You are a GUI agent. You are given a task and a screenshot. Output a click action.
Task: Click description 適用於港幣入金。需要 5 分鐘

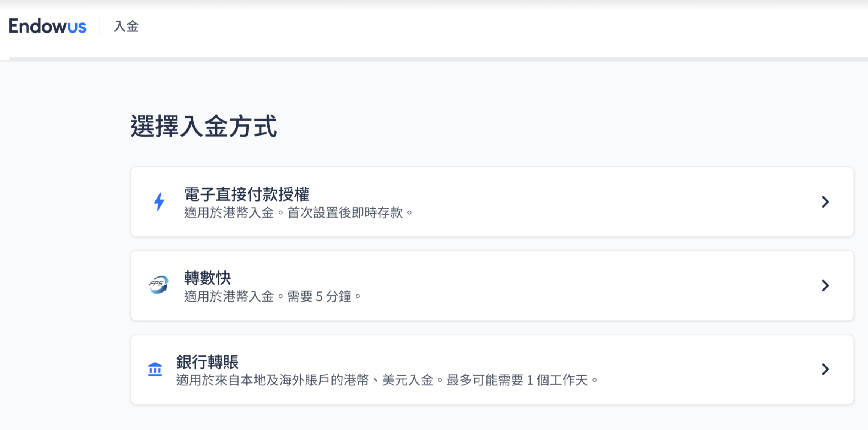[x=272, y=297]
